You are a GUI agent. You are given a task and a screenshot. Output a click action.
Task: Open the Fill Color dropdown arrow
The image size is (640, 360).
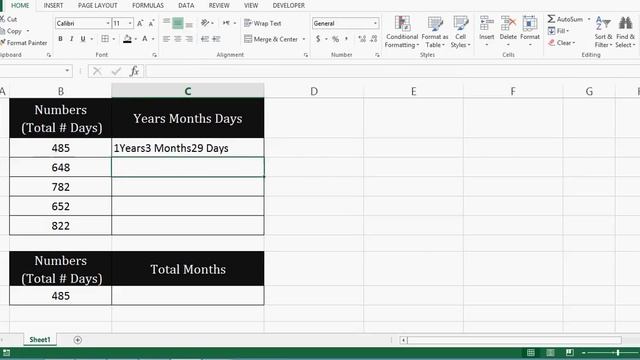tap(136, 39)
